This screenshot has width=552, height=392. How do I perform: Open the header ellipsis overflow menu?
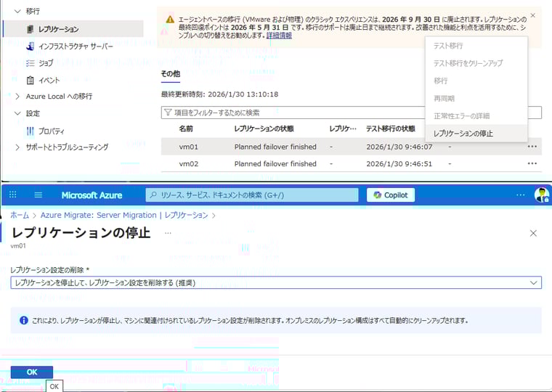520,195
